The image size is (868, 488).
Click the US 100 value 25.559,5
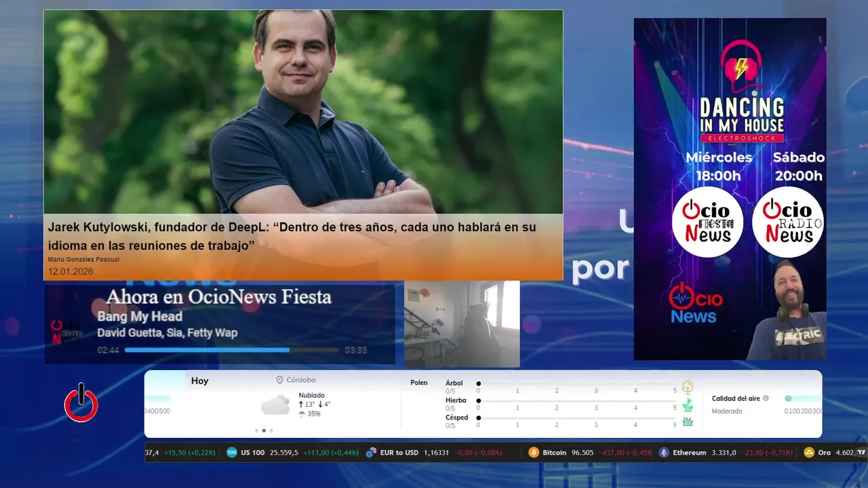(x=283, y=452)
